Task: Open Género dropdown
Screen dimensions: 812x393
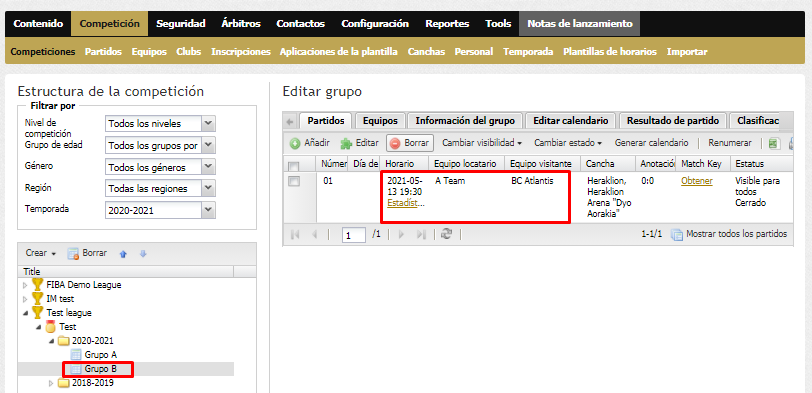Action: 208,167
